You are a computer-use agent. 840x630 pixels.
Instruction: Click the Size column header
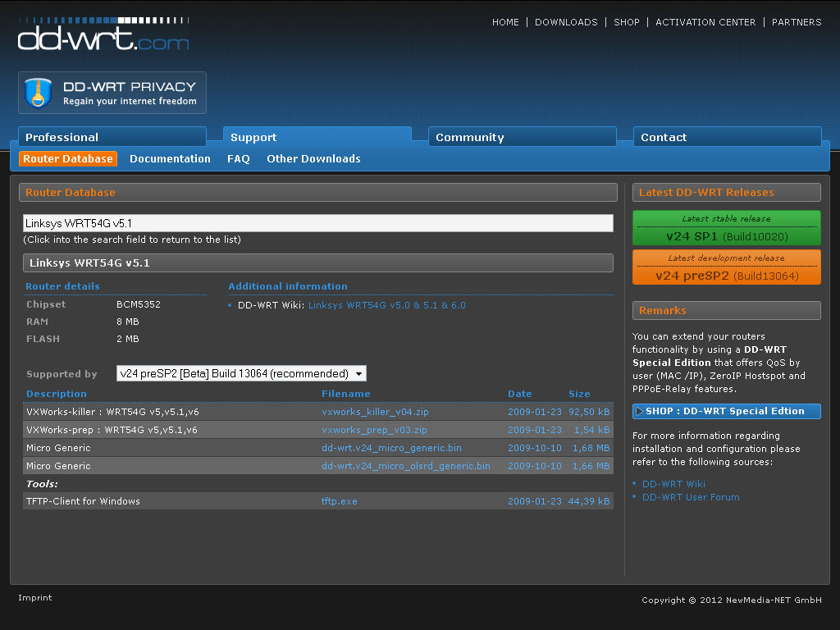click(x=579, y=394)
